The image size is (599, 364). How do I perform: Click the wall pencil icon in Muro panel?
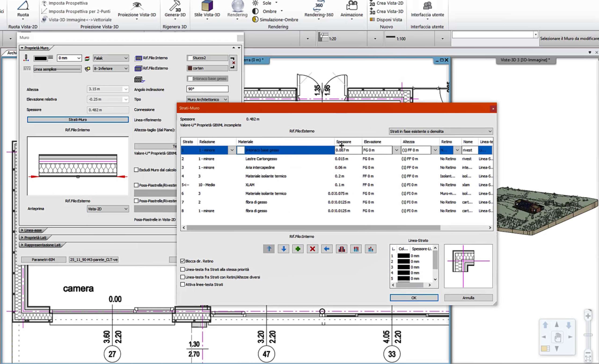(26, 58)
